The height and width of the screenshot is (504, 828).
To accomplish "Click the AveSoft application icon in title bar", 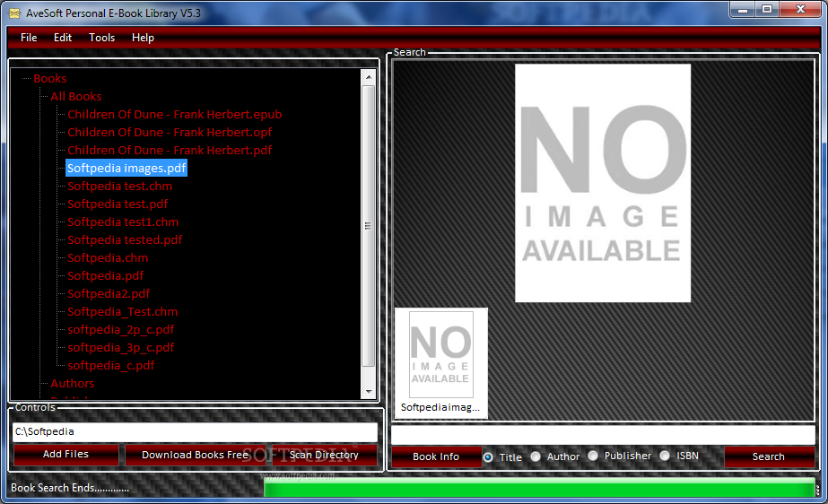I will point(14,13).
